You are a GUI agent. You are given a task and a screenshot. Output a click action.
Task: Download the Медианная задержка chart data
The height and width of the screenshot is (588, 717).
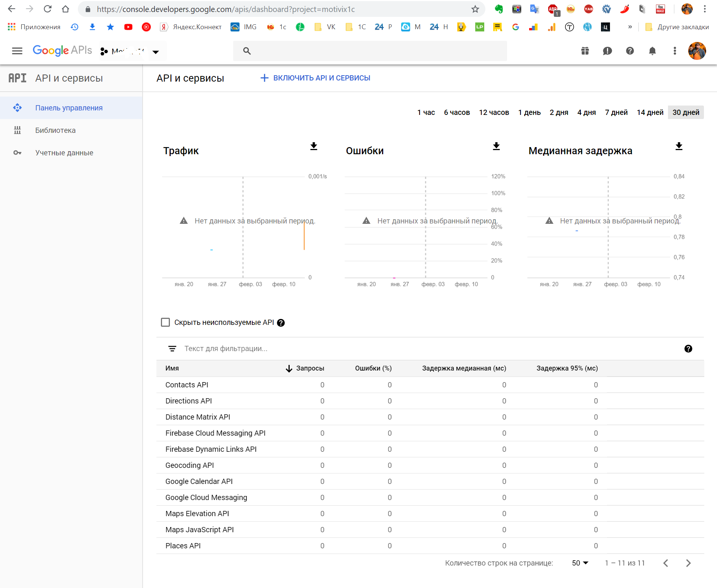[679, 146]
